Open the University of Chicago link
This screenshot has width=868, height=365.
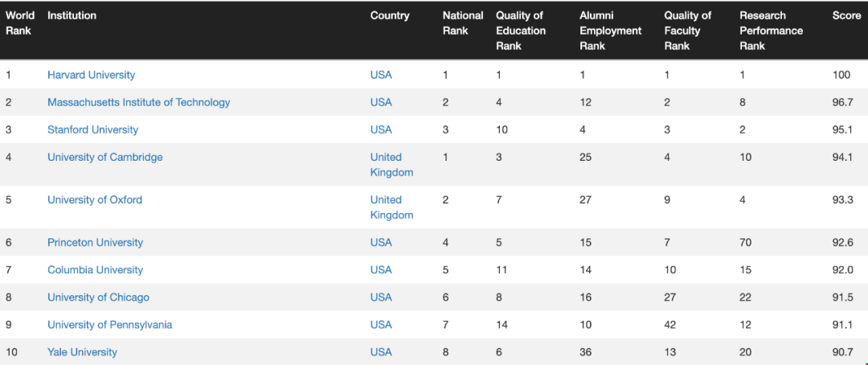tap(98, 297)
